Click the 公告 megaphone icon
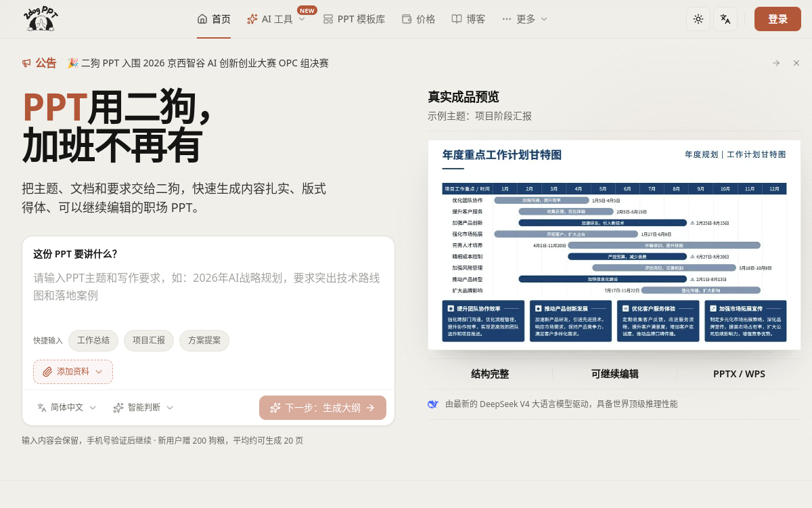Viewport: 812px width, 508px height. click(x=26, y=63)
